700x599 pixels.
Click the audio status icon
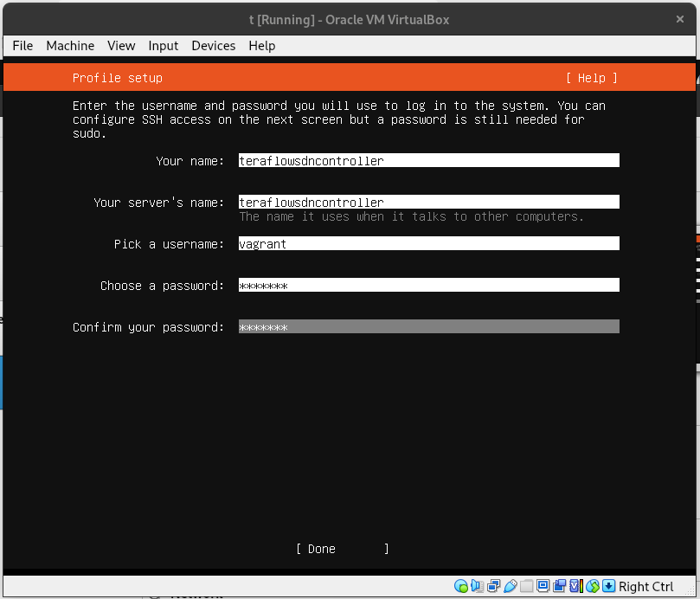tap(477, 586)
